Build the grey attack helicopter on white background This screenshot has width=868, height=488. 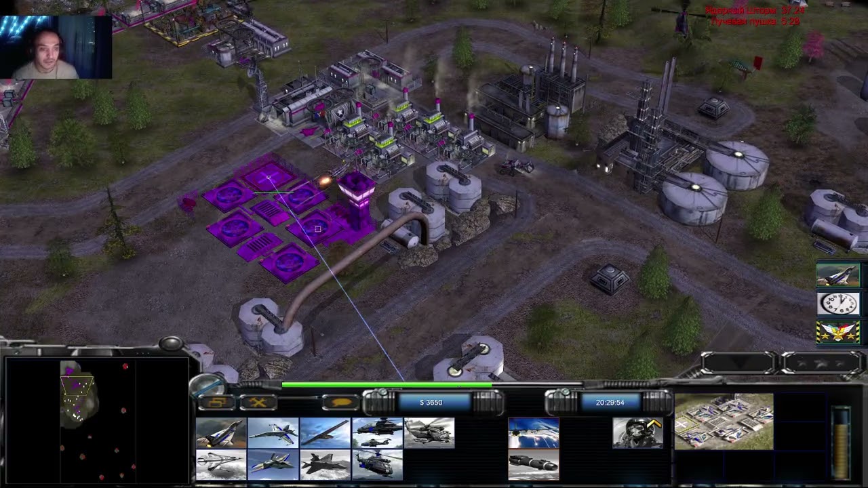point(429,433)
